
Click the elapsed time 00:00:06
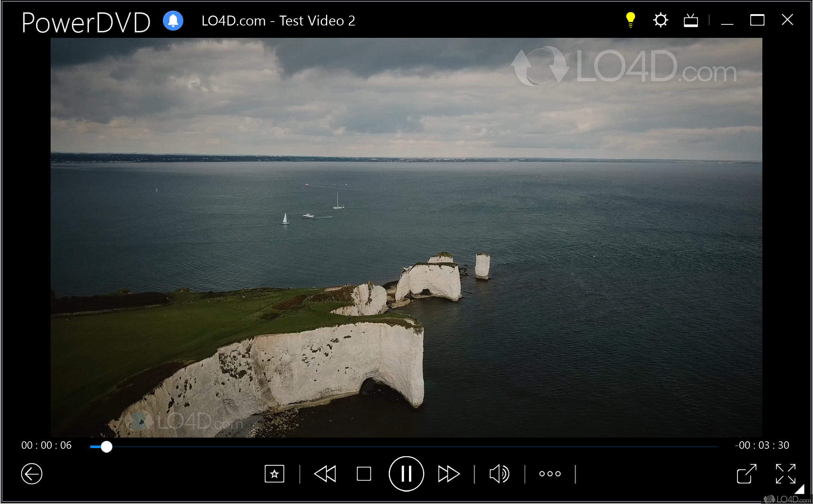coord(46,445)
